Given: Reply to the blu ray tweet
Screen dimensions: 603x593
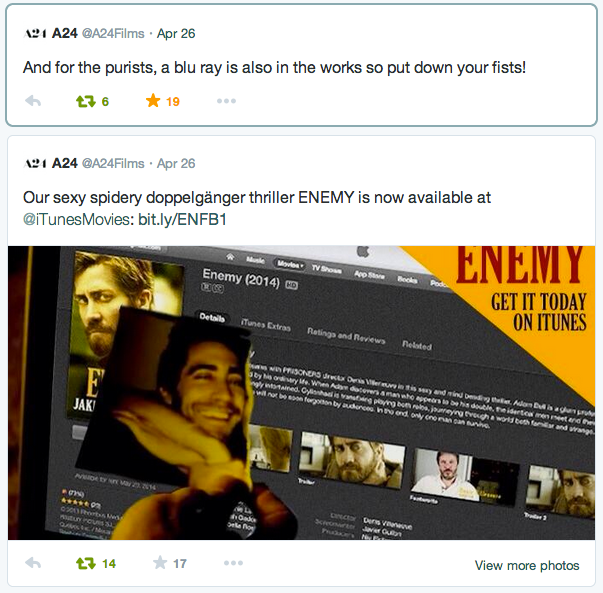Looking at the screenshot, I should pyautogui.click(x=33, y=101).
